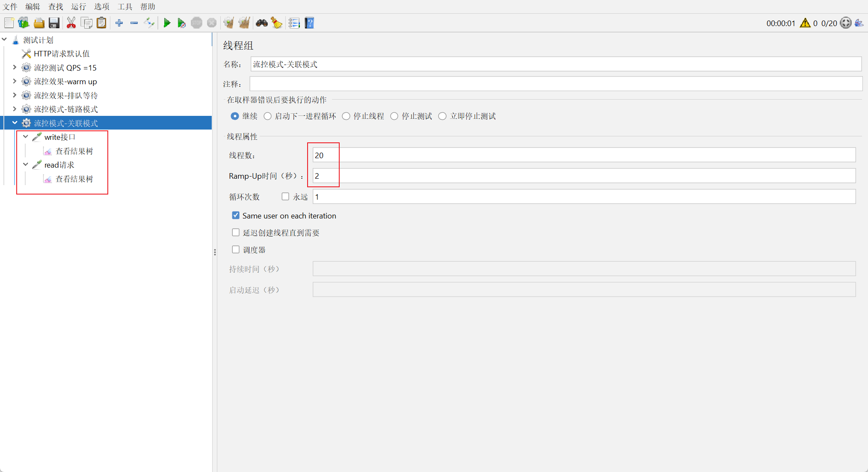Viewport: 868px width, 472px height.
Task: Click the Clear All broom icon
Action: pos(244,23)
